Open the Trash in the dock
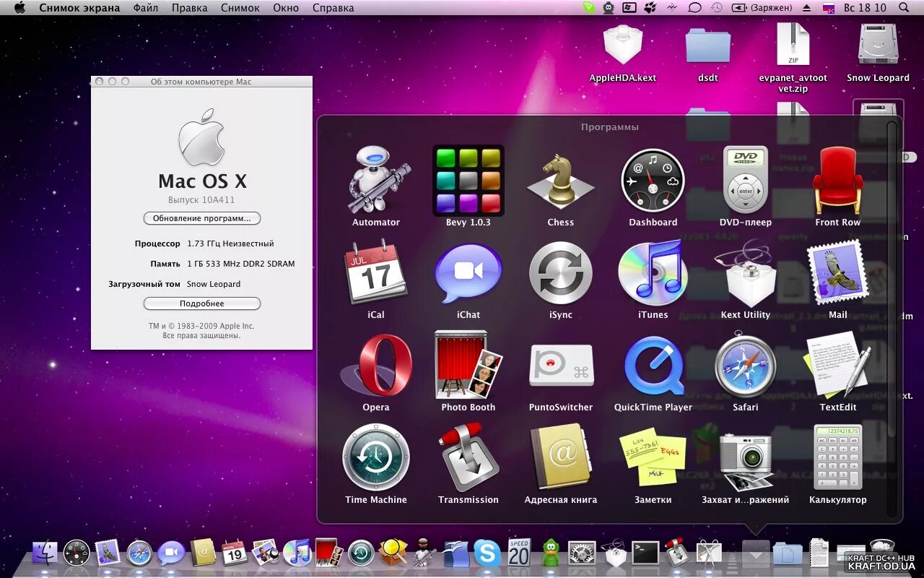 (x=882, y=553)
